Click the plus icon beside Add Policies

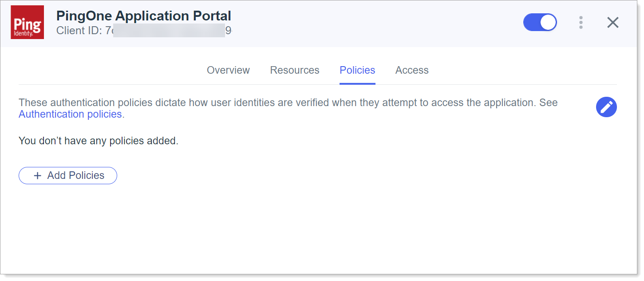pos(38,176)
